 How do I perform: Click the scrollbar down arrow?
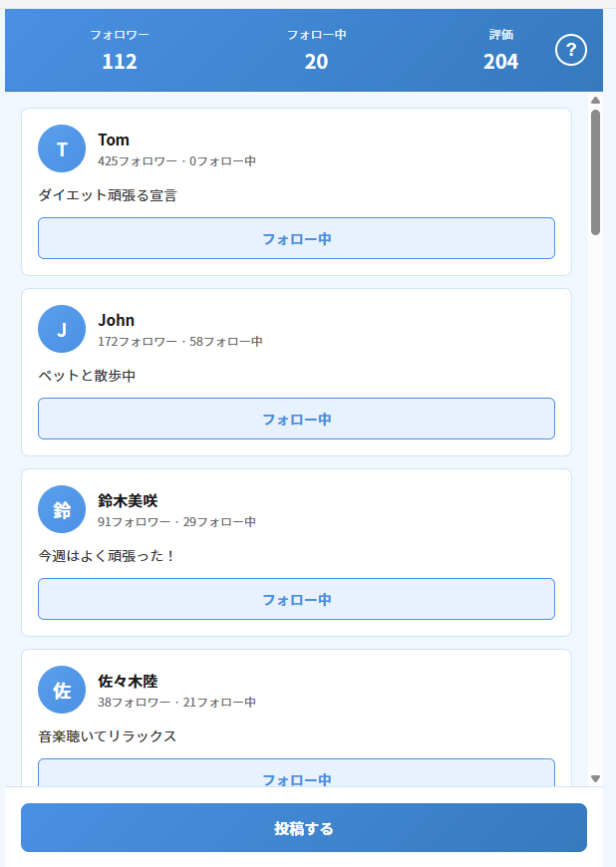(595, 778)
